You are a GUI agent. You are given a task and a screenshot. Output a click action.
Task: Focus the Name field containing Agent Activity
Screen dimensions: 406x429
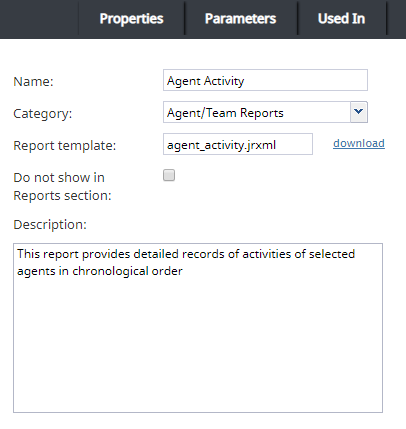click(x=265, y=80)
